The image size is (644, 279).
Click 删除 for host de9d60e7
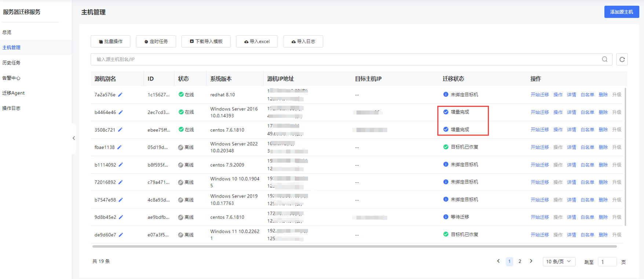603,235
